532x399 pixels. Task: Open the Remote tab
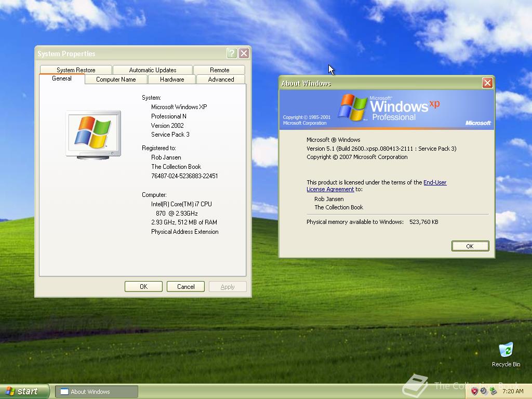click(x=220, y=70)
